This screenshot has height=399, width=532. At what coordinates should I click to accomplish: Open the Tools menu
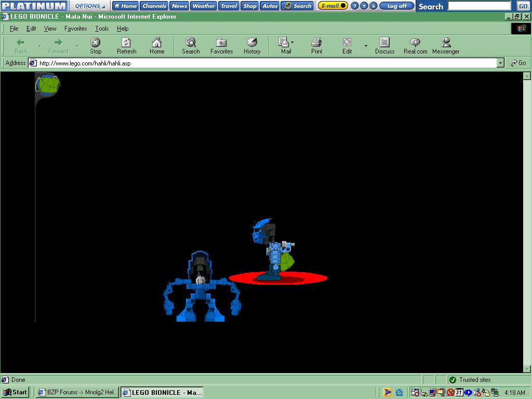coord(102,29)
